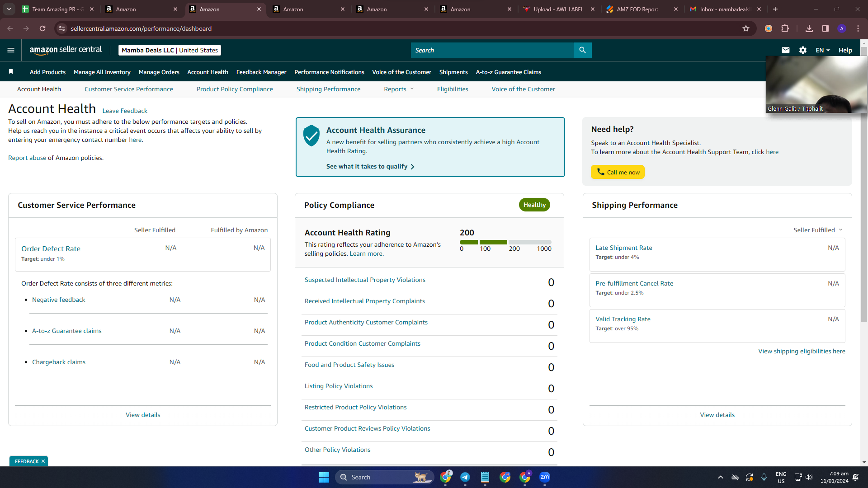868x488 pixels.
Task: Click the Amazon Seller Central logo
Action: [x=66, y=50]
